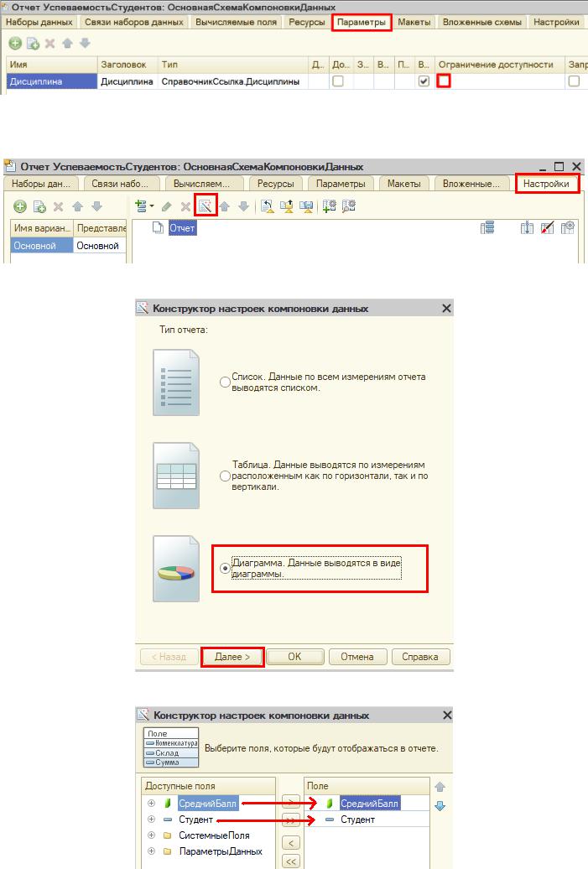Open the new element dropdown arrow in settings toolbar

(153, 206)
